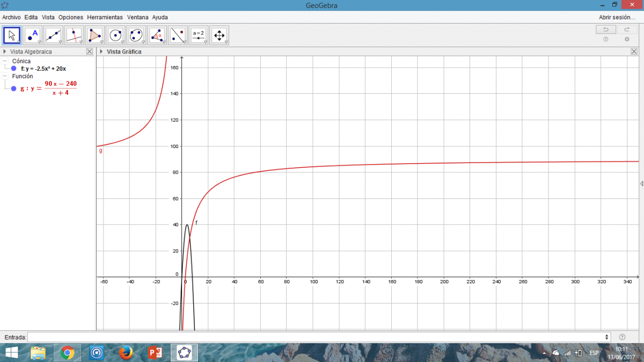Open Firefox from the taskbar
Image resolution: width=644 pixels, height=362 pixels.
(126, 352)
